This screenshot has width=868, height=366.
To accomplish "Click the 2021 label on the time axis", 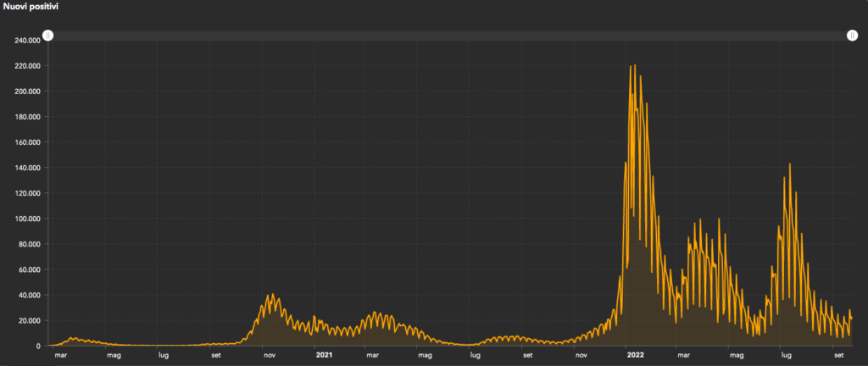I will coord(323,357).
